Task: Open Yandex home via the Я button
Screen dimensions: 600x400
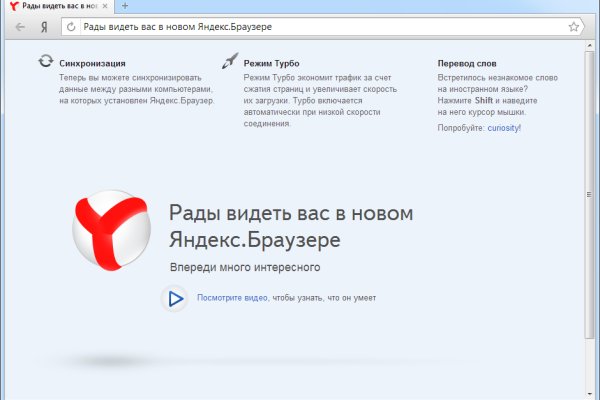Action: [x=43, y=27]
